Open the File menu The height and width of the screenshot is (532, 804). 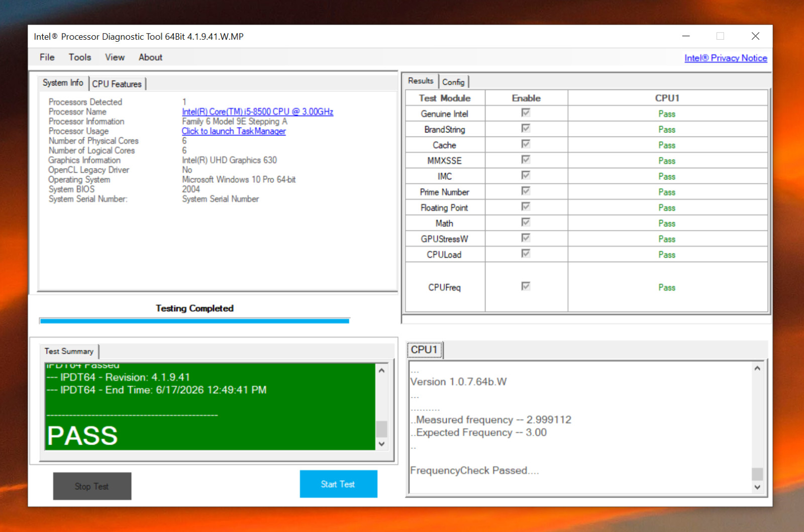click(47, 57)
